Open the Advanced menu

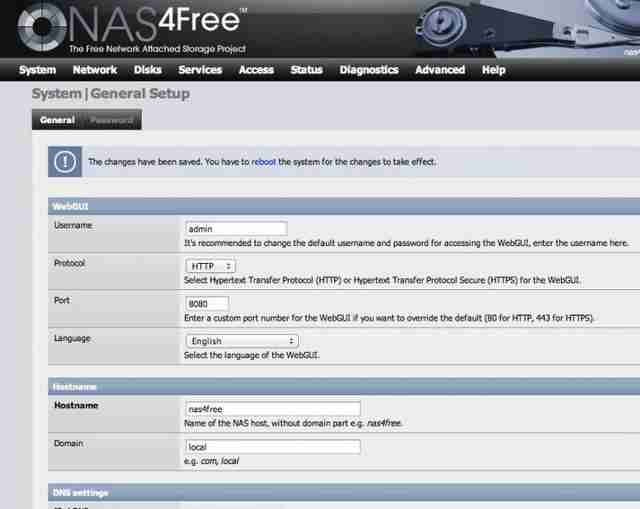point(440,70)
